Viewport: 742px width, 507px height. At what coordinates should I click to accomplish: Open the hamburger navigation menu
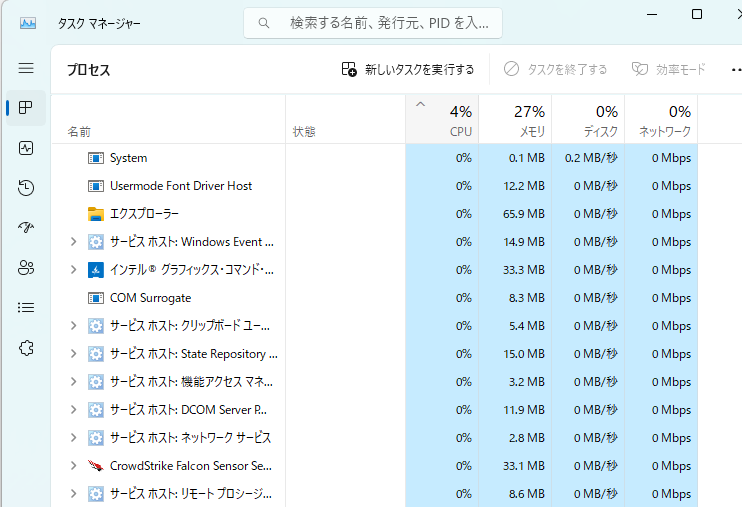coord(26,68)
